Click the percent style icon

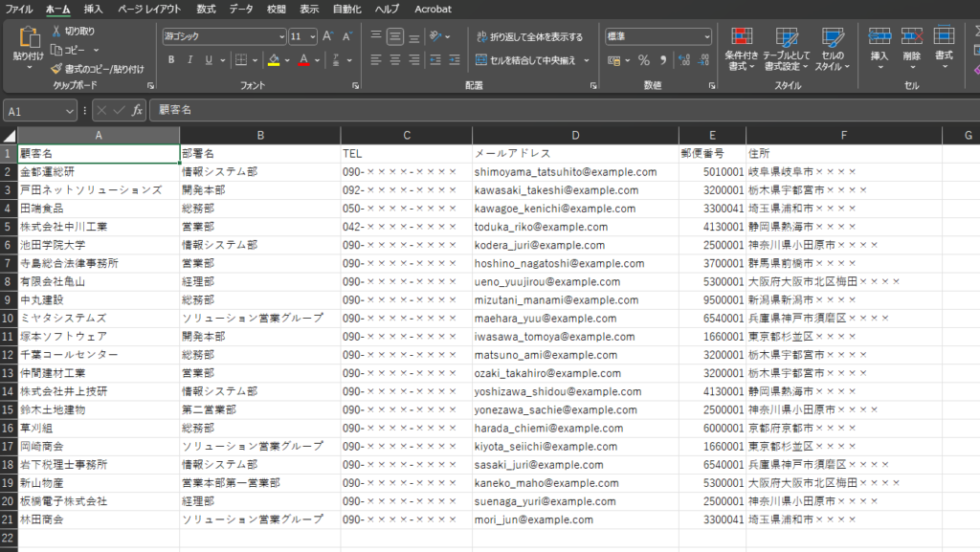pyautogui.click(x=644, y=60)
